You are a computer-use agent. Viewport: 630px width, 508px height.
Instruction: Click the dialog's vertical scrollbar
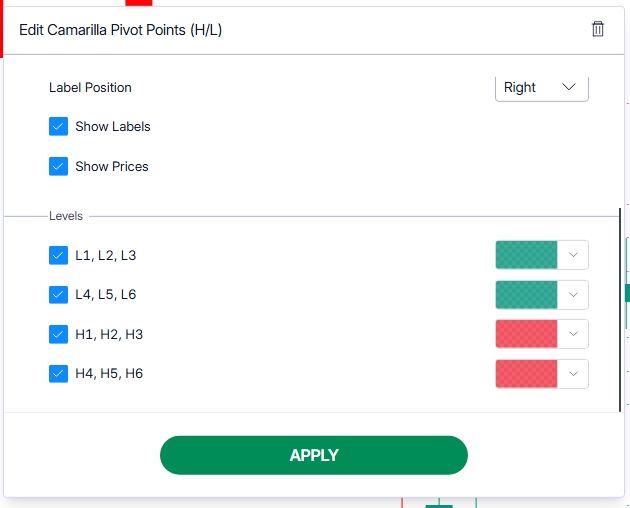pos(620,309)
